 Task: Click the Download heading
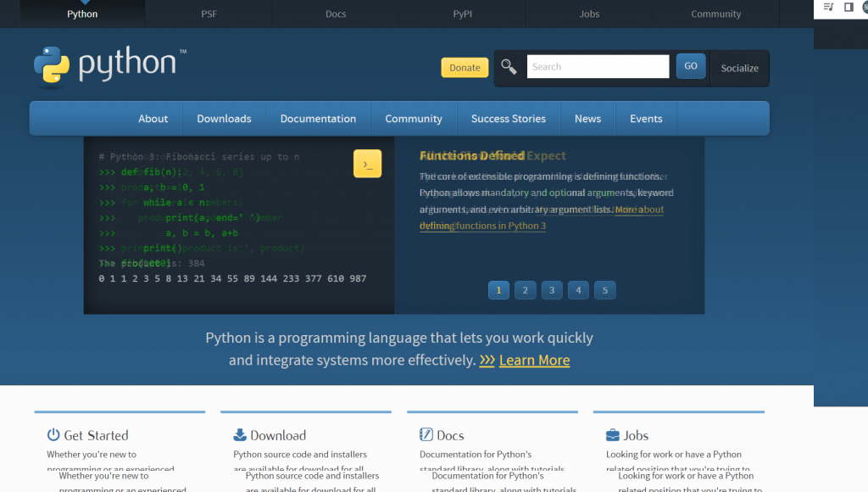[278, 435]
